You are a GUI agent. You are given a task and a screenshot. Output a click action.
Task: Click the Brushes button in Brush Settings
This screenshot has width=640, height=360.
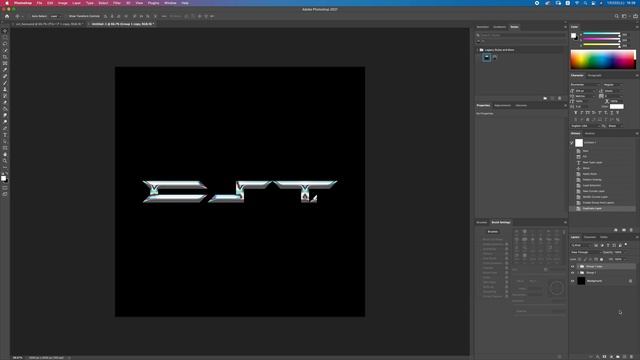tap(492, 232)
